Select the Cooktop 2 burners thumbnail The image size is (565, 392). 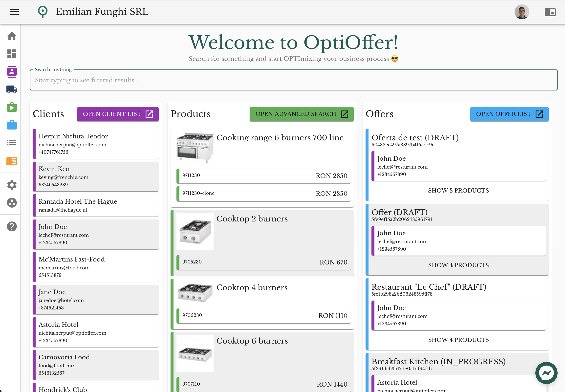pos(195,231)
